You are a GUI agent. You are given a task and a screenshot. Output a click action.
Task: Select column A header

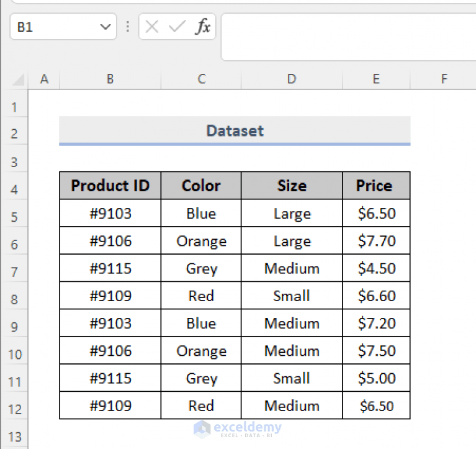[x=44, y=79]
